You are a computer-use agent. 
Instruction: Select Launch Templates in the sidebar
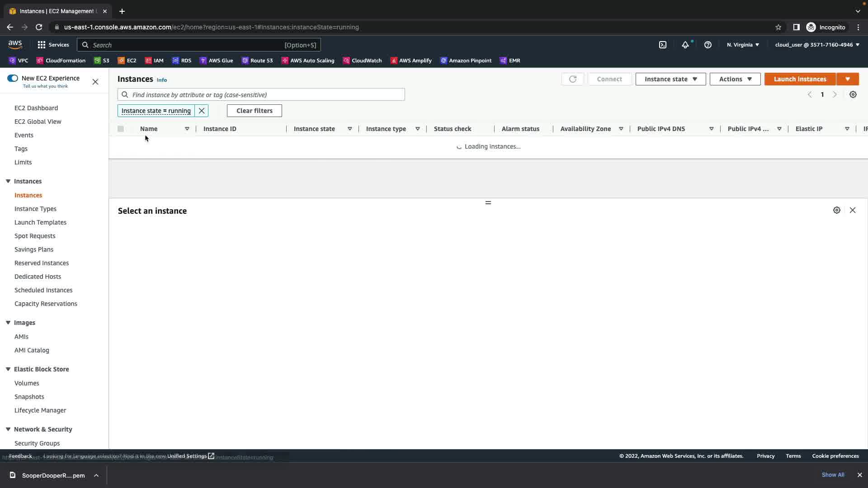point(40,222)
